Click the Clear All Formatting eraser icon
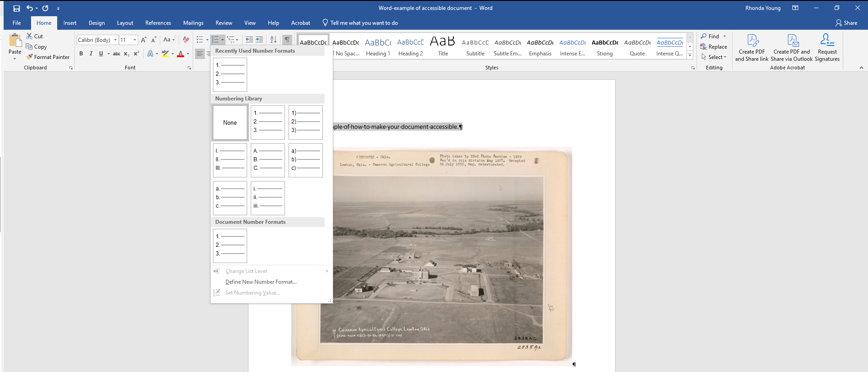Viewport: 868px width, 372px height. [186, 40]
